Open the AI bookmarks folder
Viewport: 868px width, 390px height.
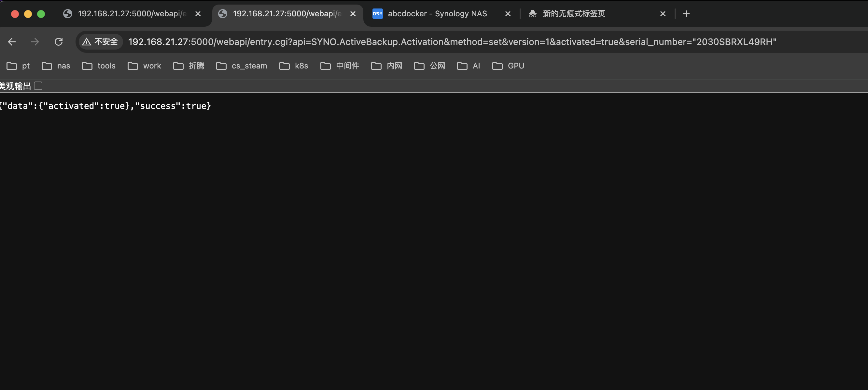tap(469, 66)
